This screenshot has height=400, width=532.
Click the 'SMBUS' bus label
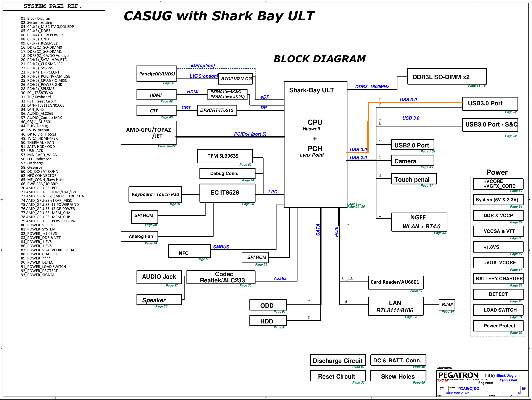(x=221, y=247)
